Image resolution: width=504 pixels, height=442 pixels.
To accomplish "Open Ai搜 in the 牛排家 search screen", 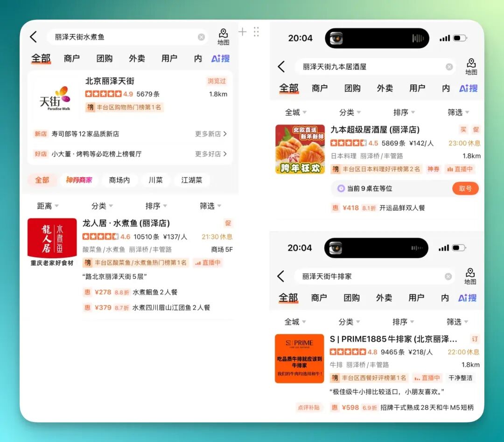I will (x=467, y=298).
